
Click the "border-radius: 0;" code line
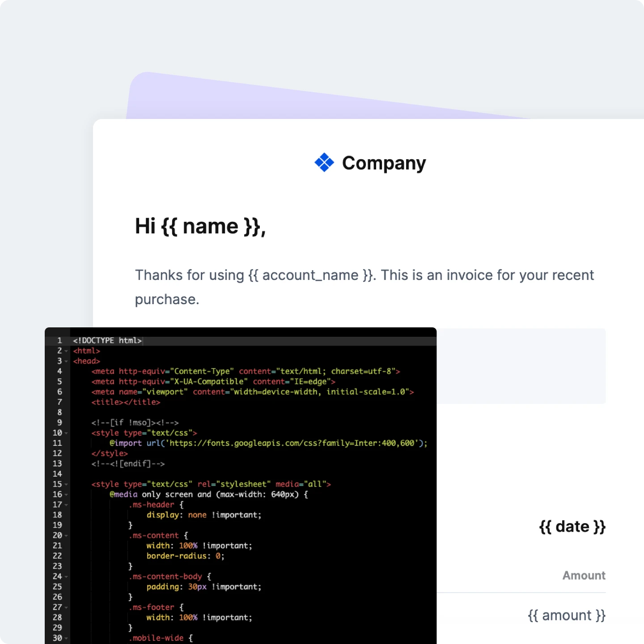pos(186,556)
